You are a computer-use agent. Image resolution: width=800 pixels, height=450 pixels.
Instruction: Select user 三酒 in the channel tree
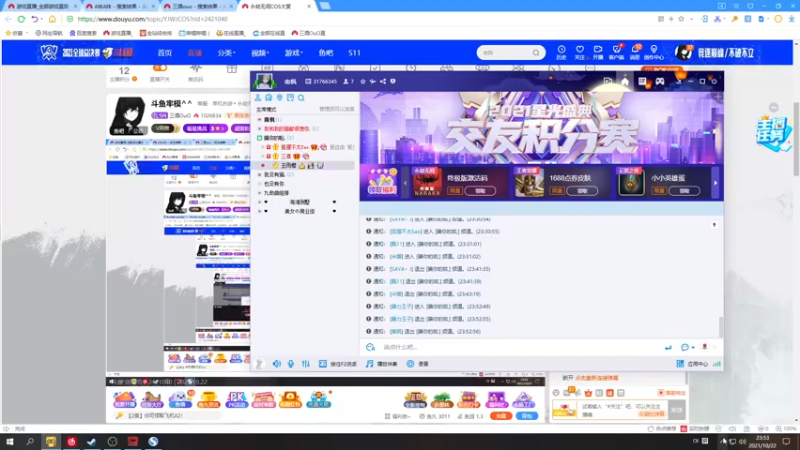pos(286,156)
